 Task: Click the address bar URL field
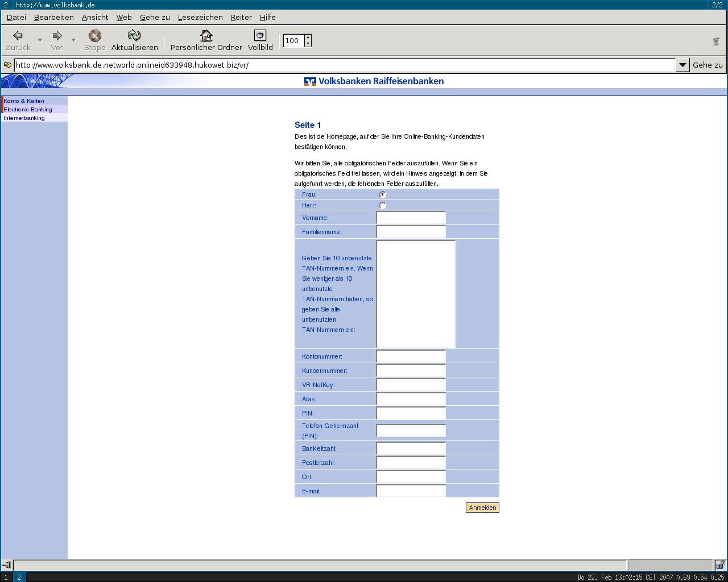coord(345,65)
